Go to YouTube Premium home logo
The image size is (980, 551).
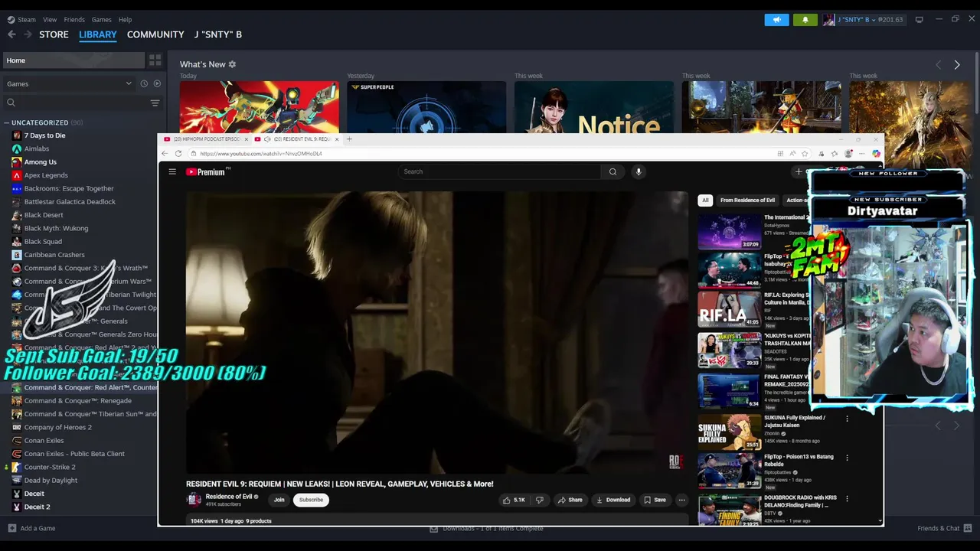[x=205, y=172]
